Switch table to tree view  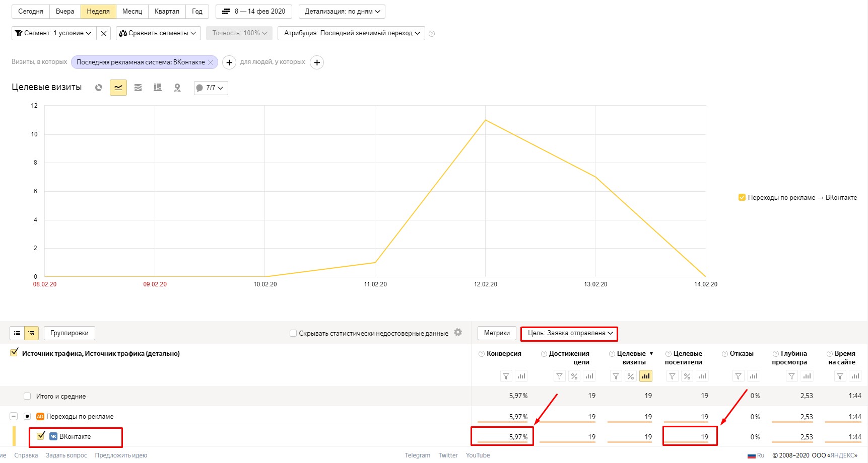click(31, 333)
